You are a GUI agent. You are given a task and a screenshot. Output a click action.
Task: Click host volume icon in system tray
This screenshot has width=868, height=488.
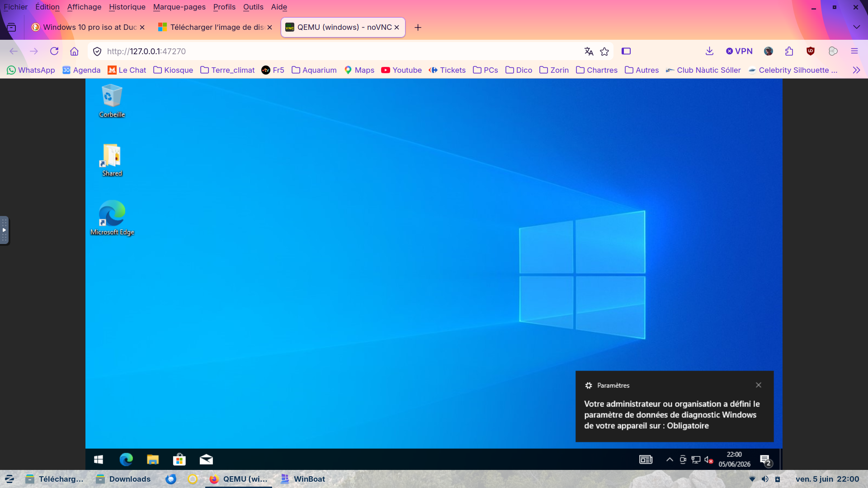[765, 479]
